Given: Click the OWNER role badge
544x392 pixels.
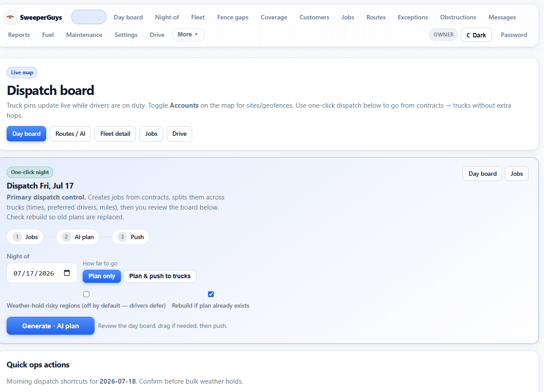Looking at the screenshot, I should tap(443, 35).
